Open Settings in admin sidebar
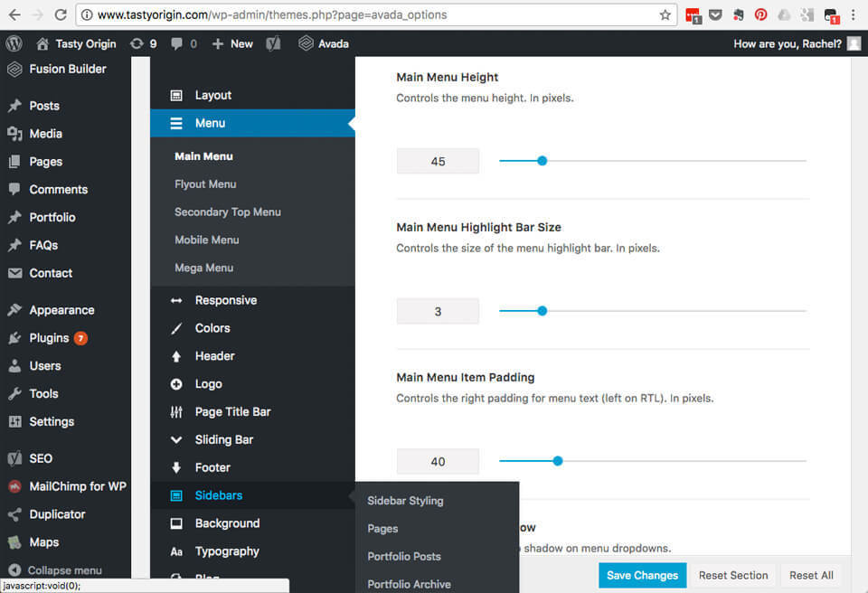The image size is (868, 593). click(65, 421)
